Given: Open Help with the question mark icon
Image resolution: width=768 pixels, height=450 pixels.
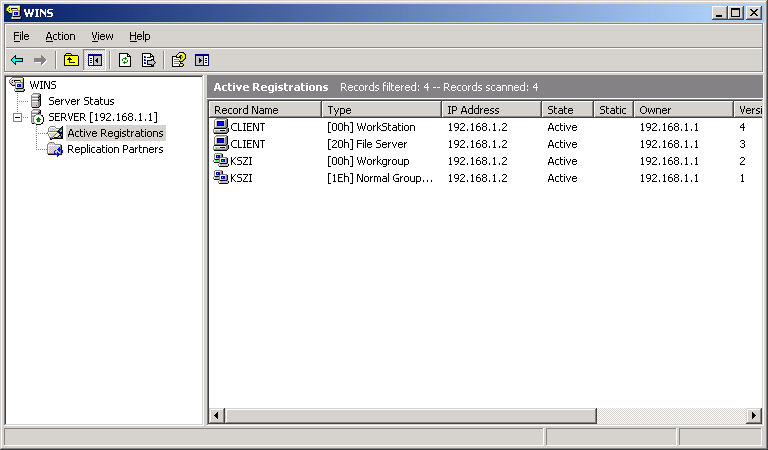Looking at the screenshot, I should (179, 60).
